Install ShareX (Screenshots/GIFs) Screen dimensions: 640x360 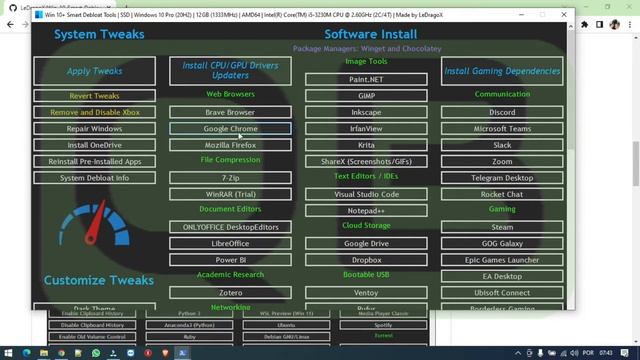click(366, 161)
